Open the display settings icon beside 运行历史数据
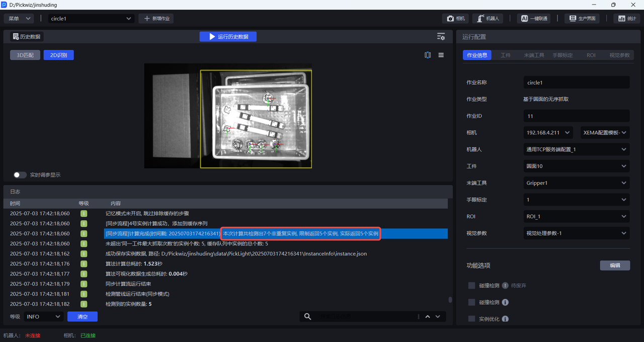The height and width of the screenshot is (342, 644). pos(441,37)
